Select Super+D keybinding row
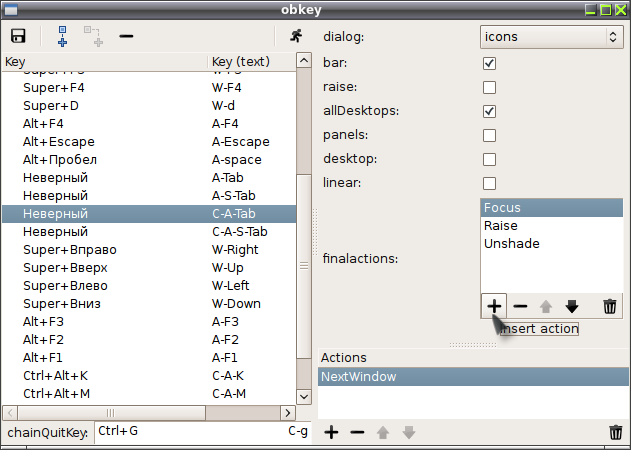The image size is (631, 450). pos(149,105)
